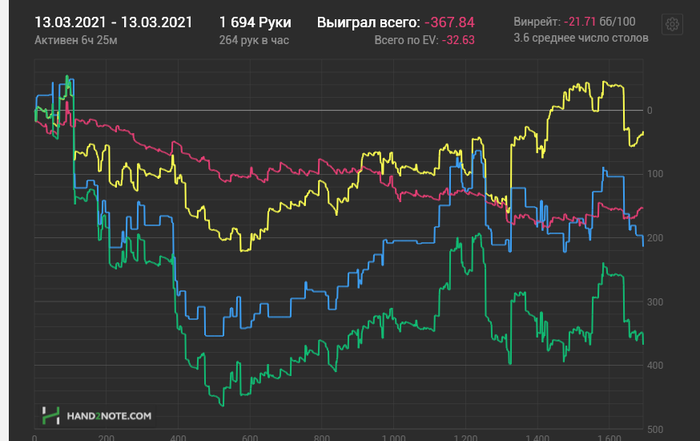The width and height of the screenshot is (700, 441).
Task: Click the 'Винрейт:' label
Action: pos(537,22)
